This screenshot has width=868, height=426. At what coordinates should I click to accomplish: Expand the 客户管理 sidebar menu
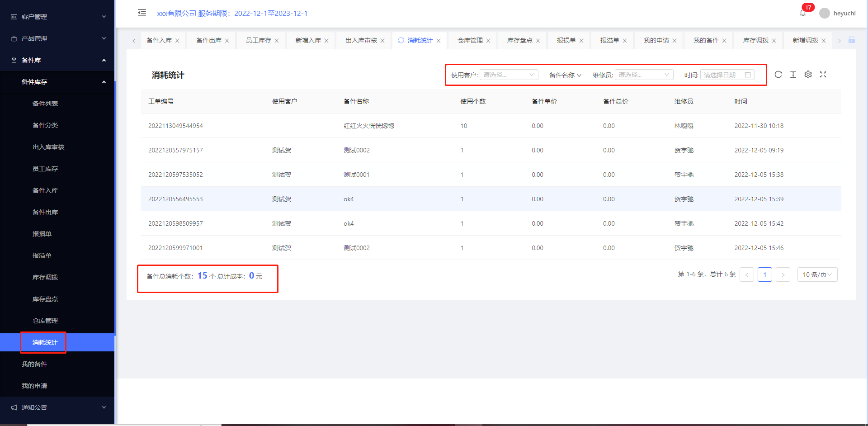(x=57, y=17)
